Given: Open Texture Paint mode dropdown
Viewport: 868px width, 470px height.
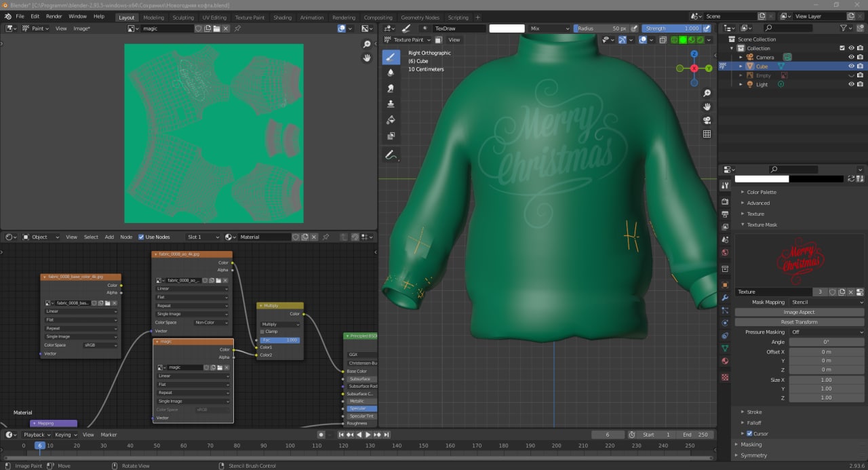Looking at the screenshot, I should click(407, 40).
